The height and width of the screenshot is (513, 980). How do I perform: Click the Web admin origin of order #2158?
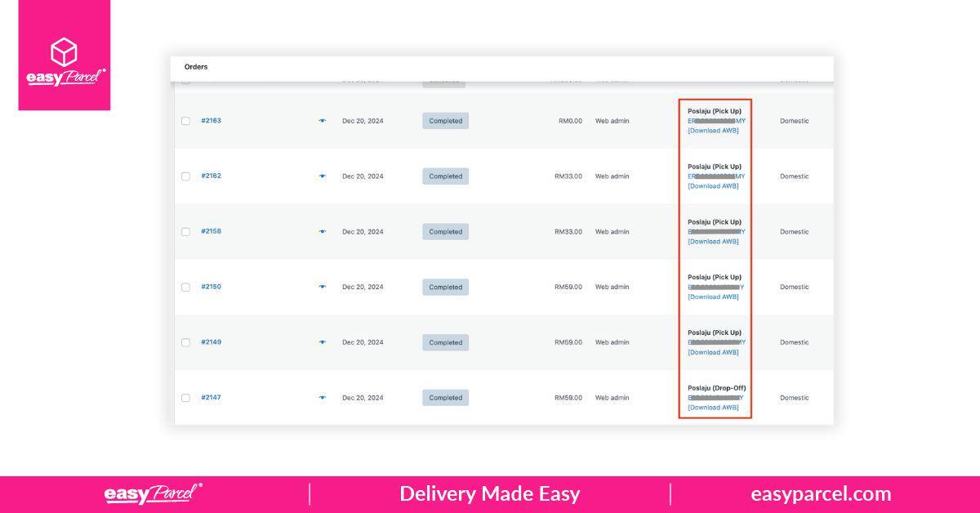612,232
